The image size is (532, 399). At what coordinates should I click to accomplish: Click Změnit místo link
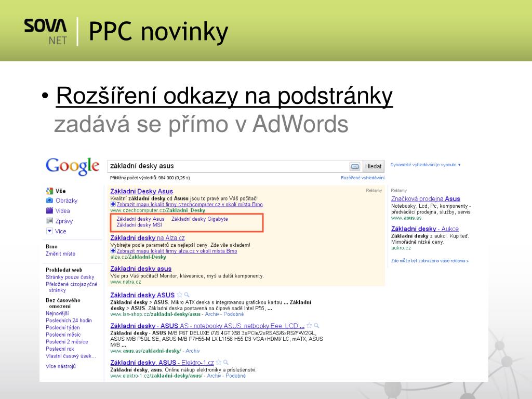tap(60, 254)
